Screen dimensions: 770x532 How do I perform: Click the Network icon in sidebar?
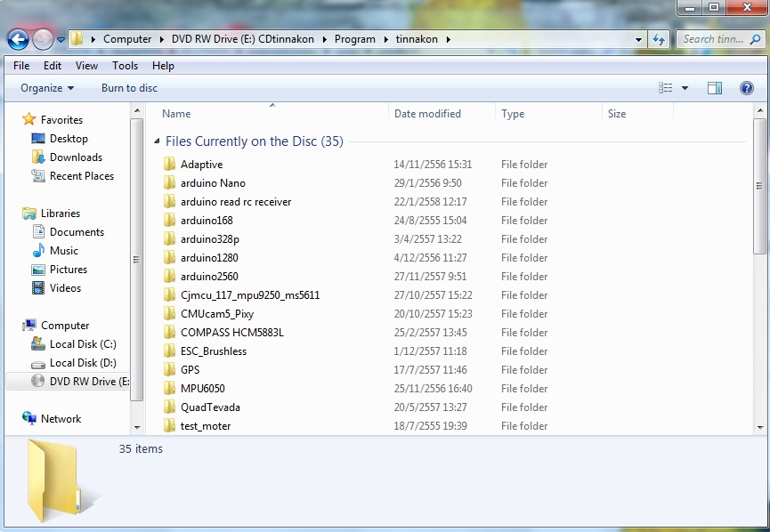coord(29,419)
